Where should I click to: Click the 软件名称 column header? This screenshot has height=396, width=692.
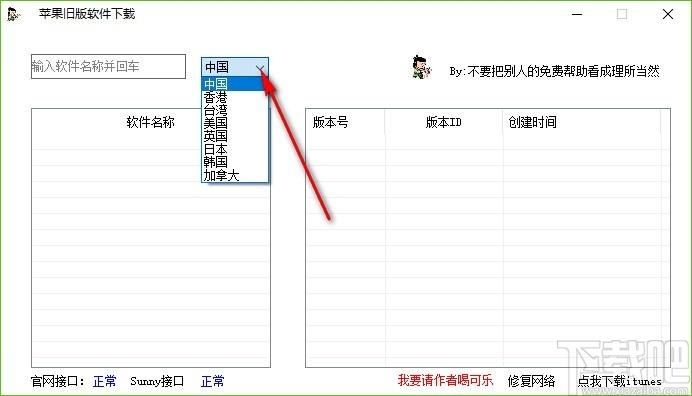[150, 122]
